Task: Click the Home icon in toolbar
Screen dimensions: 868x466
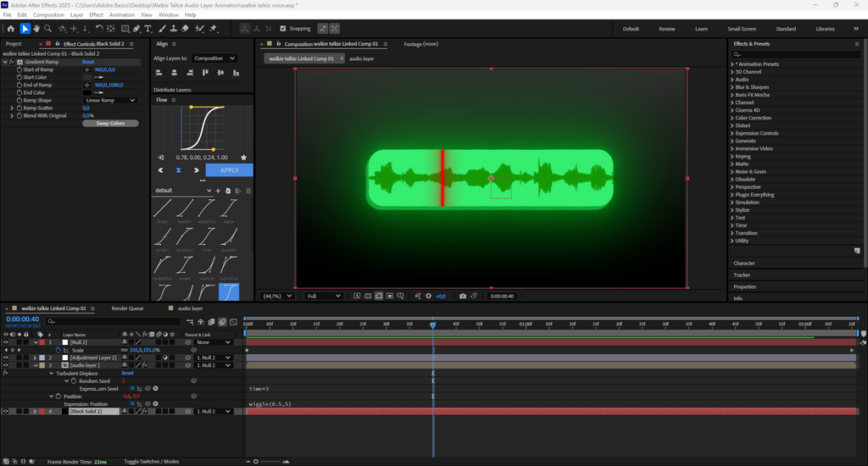Action: 12,29
